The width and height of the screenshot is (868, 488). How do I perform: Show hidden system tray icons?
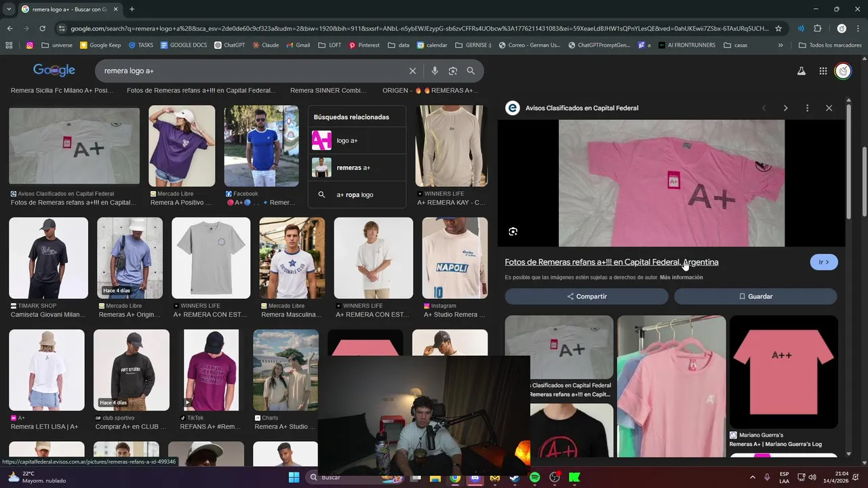pos(752,477)
